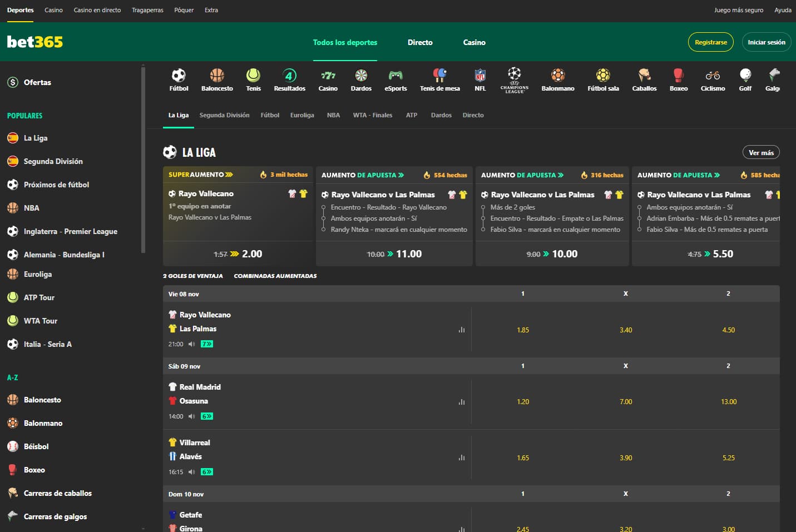Open the Champions League sport icon

[515, 79]
